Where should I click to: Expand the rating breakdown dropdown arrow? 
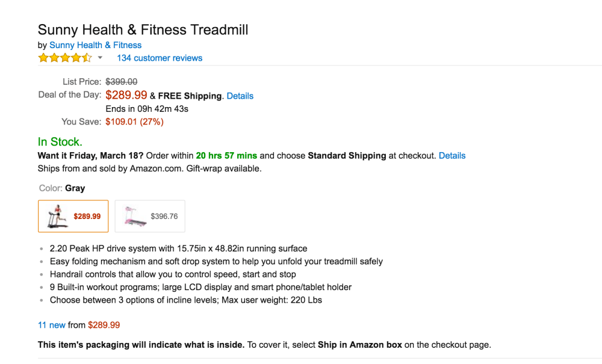coord(101,58)
